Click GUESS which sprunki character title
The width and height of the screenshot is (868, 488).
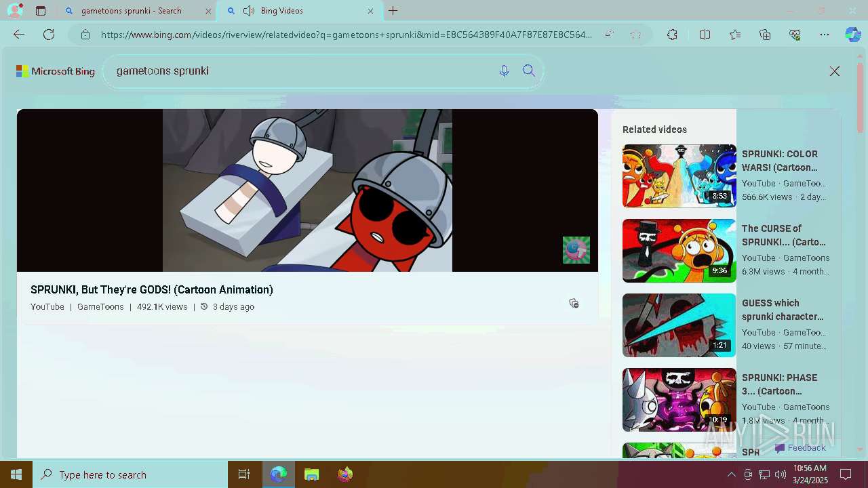point(783,310)
